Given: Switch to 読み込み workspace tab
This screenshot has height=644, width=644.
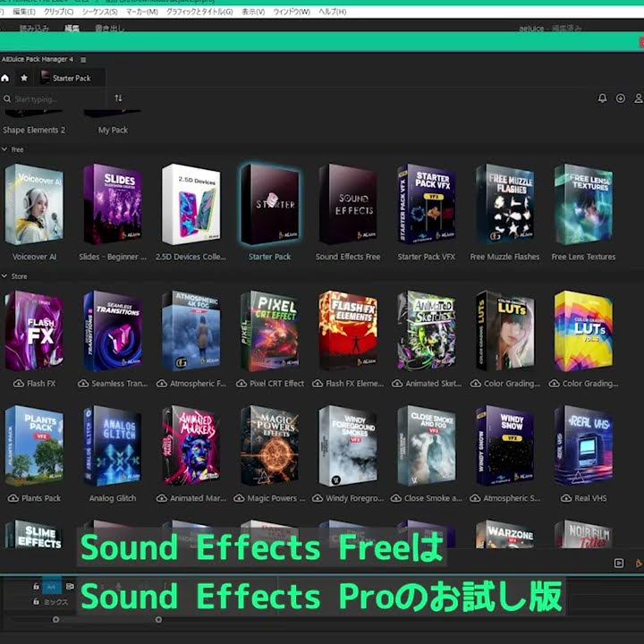Looking at the screenshot, I should pyautogui.click(x=35, y=28).
